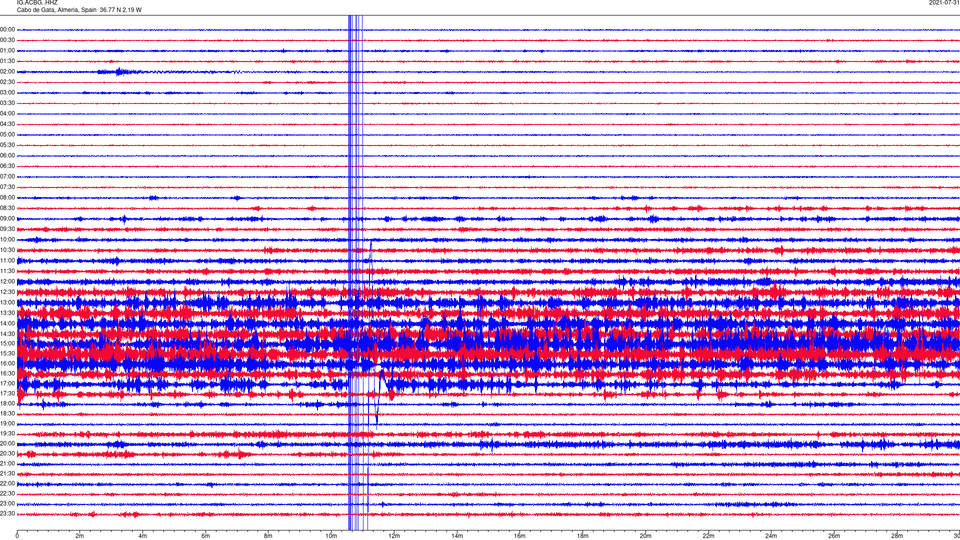Click the 11:00 trace time label

7,260
